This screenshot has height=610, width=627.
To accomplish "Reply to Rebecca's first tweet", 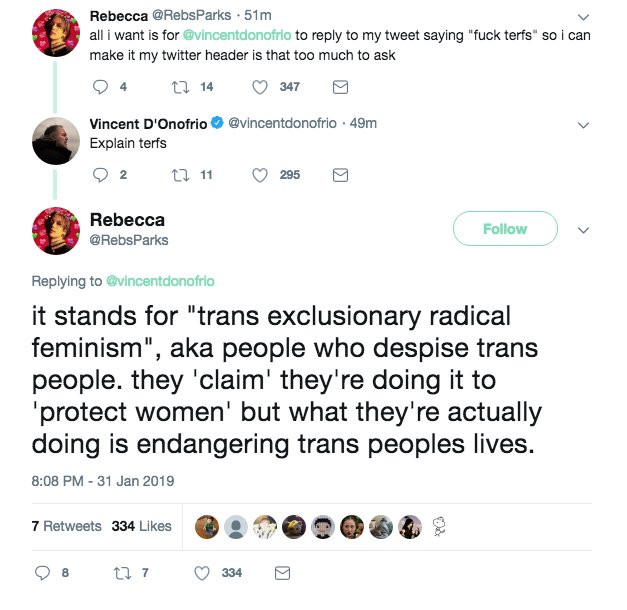I will point(100,87).
